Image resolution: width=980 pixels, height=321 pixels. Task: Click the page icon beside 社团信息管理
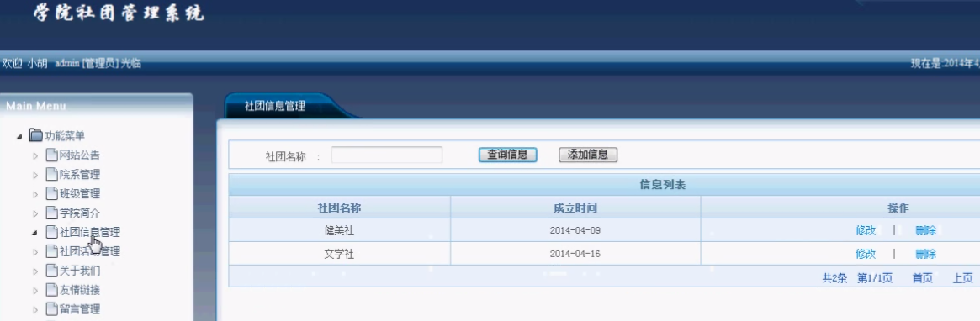[x=52, y=232]
